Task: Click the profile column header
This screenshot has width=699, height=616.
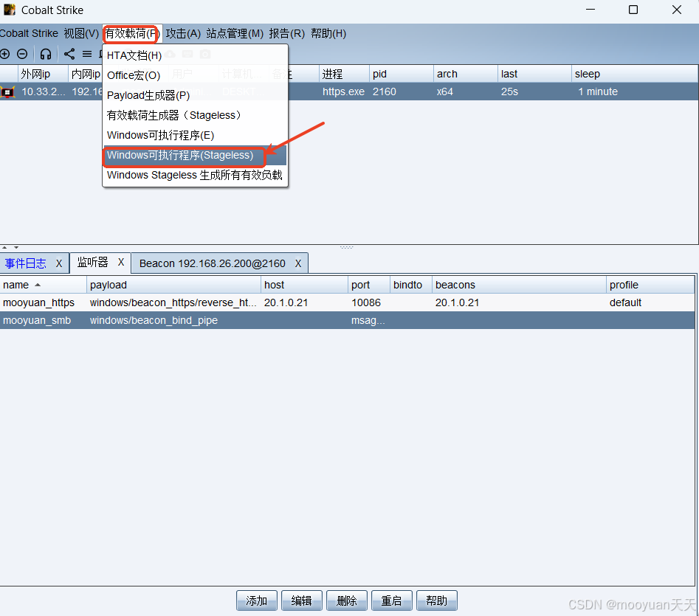Action: pyautogui.click(x=650, y=285)
